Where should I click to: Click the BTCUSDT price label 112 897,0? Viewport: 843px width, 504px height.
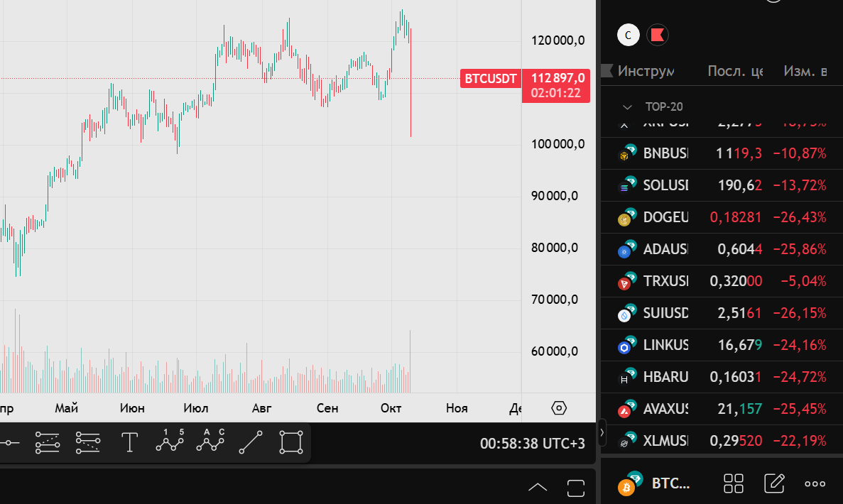pos(558,78)
